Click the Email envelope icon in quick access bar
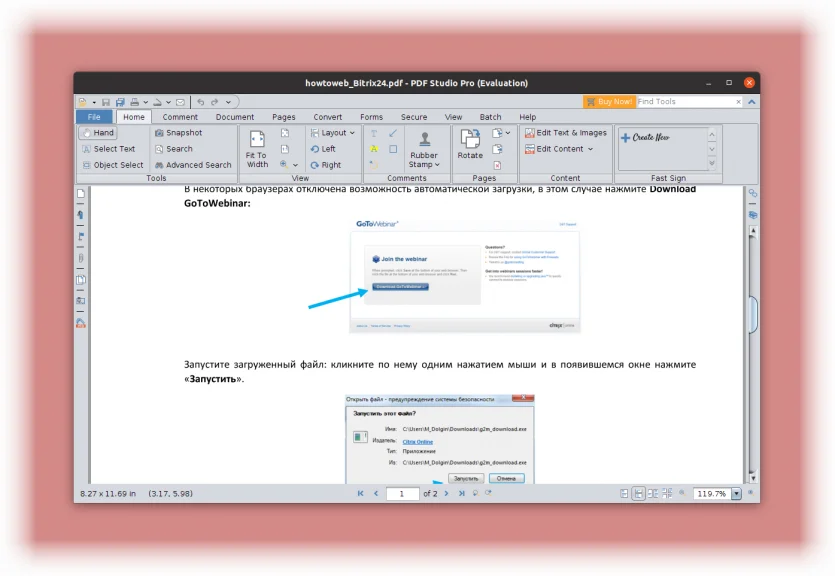 (x=181, y=102)
